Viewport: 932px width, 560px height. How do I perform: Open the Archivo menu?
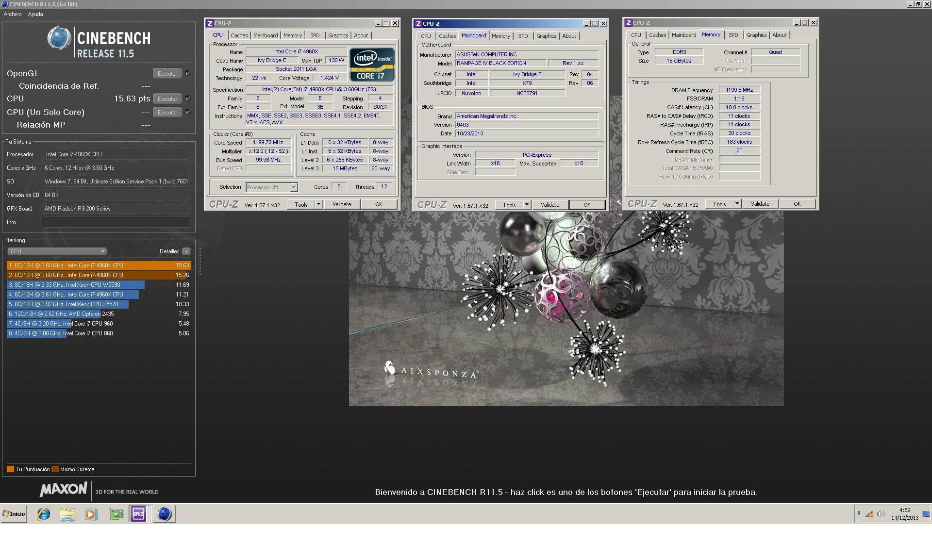pos(13,14)
